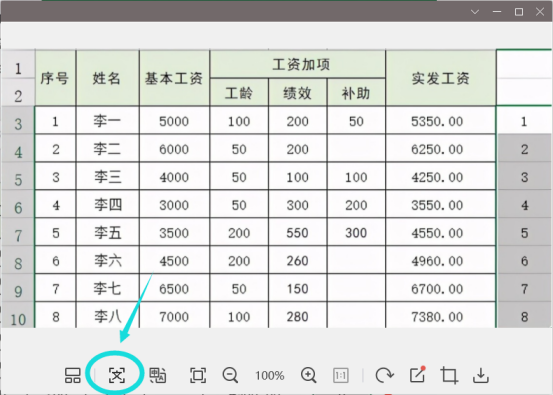Open the edit image tool
Image resolution: width=553 pixels, height=395 pixels.
418,375
